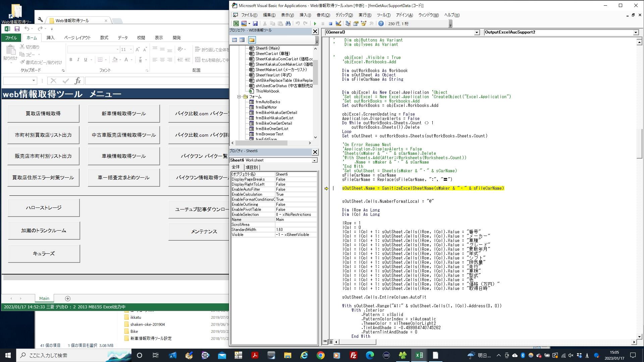Click the View Microsoft Excel icon
This screenshot has width=644, height=362.
click(236, 23)
